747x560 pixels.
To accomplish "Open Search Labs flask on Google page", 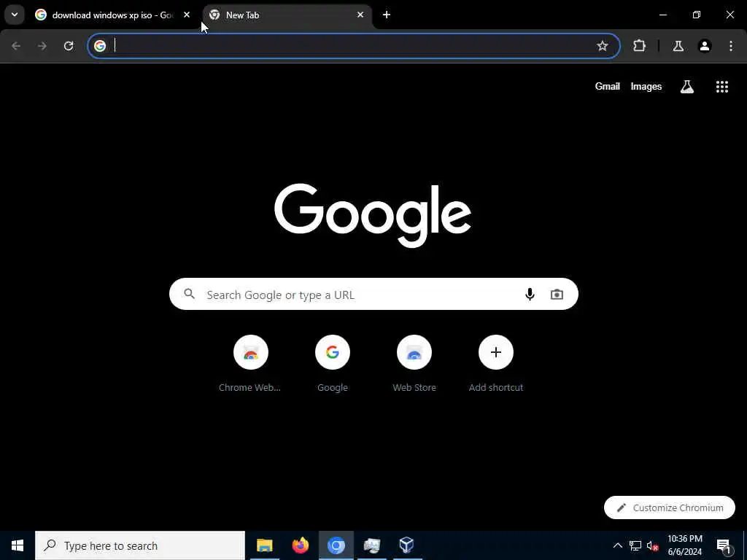I will pyautogui.click(x=686, y=86).
